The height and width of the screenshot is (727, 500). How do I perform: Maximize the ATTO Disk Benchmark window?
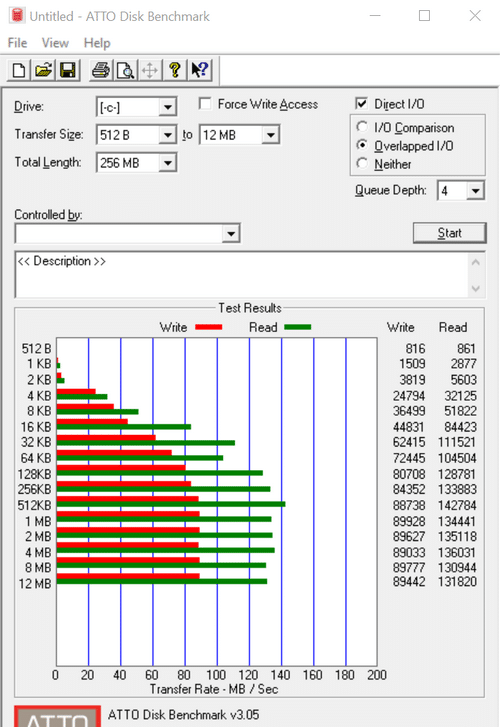pos(424,16)
